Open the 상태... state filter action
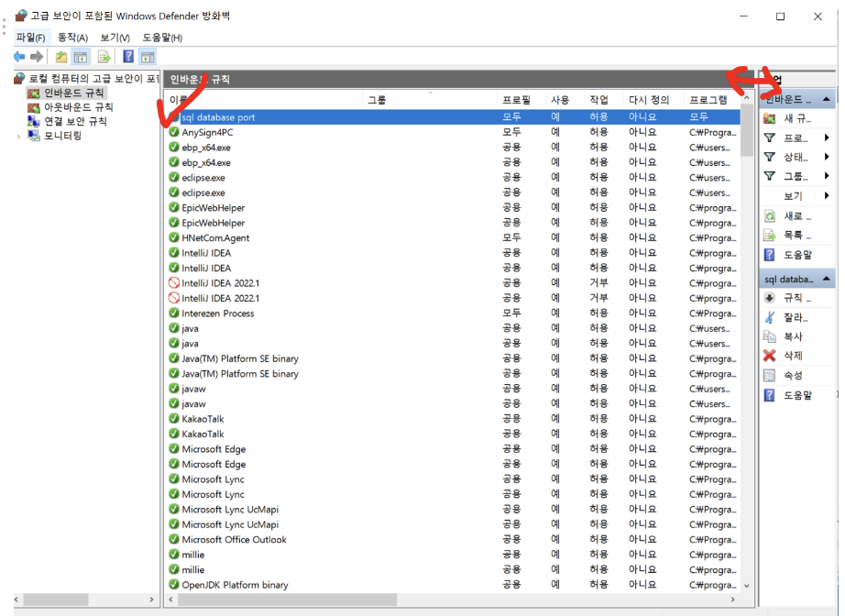 796,157
